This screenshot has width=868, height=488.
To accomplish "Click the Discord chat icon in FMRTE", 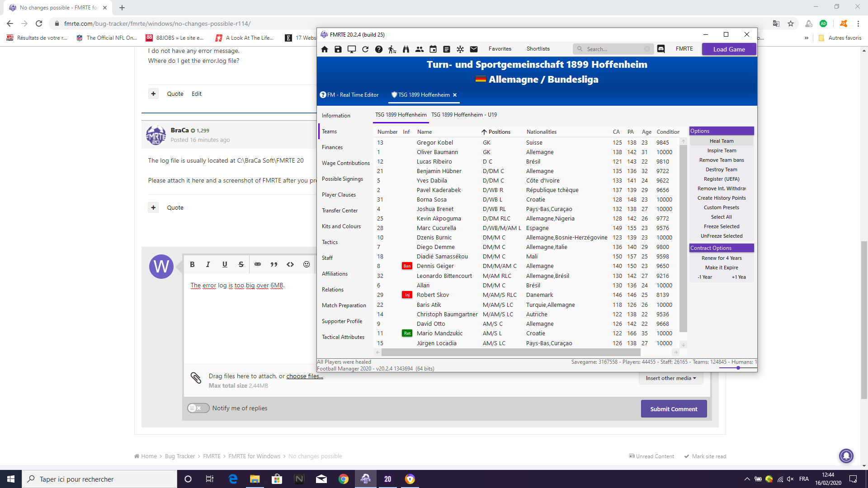I will pyautogui.click(x=661, y=49).
